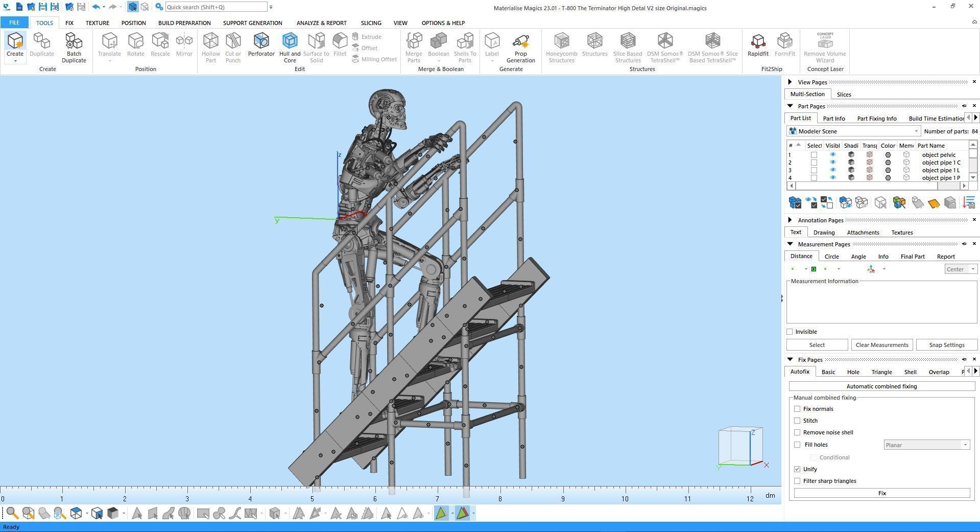Screen dimensions: 980x532
Task: Click the Select button in Measurement Pages
Action: coord(817,345)
